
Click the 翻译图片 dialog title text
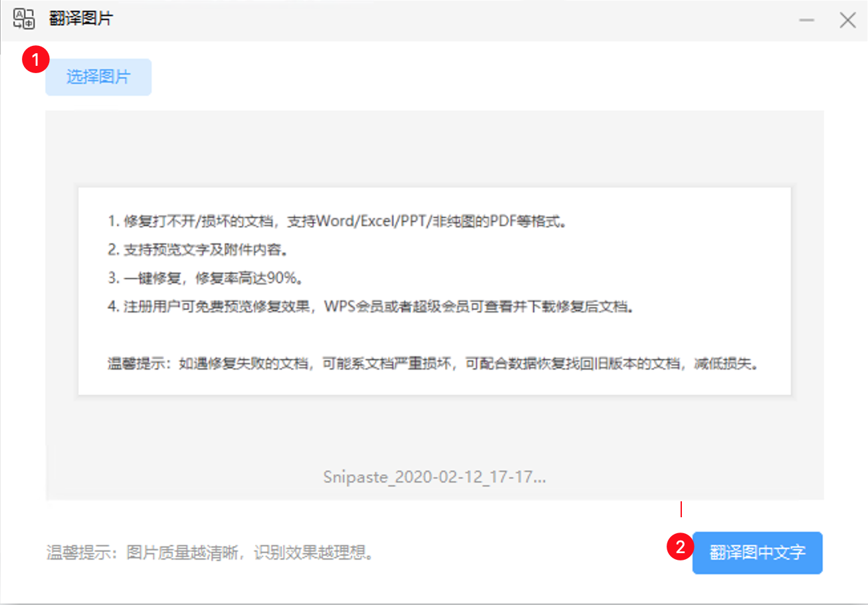(81, 19)
